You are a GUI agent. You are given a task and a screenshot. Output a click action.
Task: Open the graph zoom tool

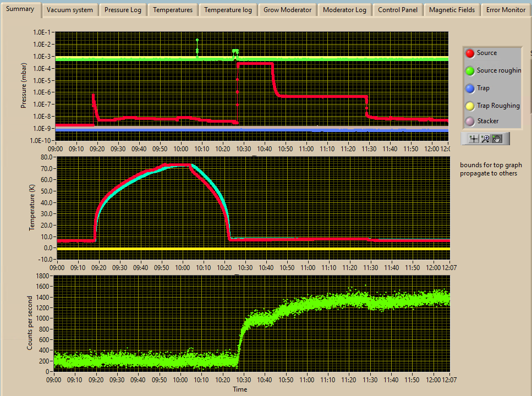pyautogui.click(x=485, y=139)
